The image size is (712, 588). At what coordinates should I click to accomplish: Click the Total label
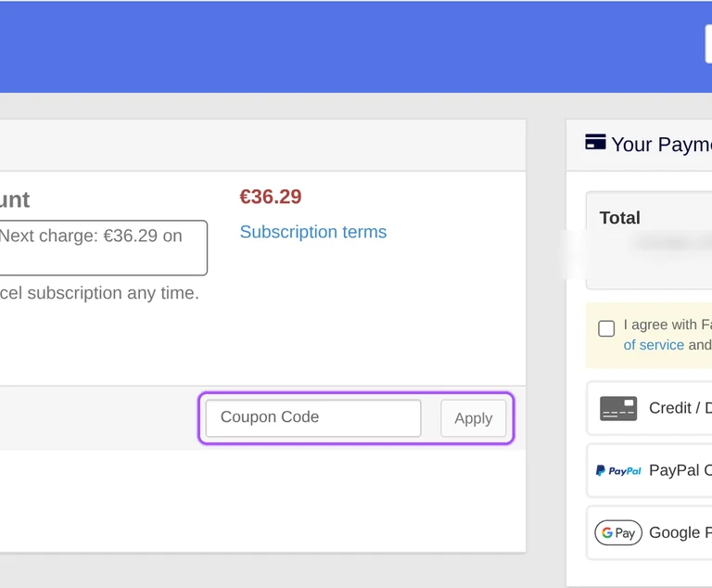(620, 218)
